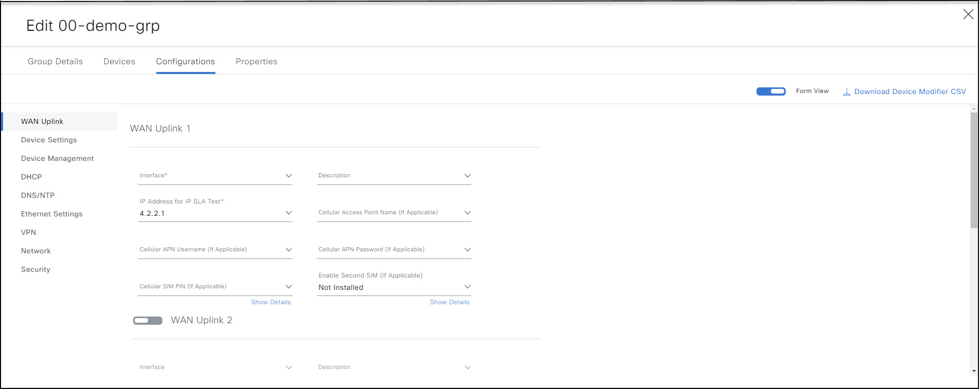Go to Device Management section

click(x=58, y=158)
